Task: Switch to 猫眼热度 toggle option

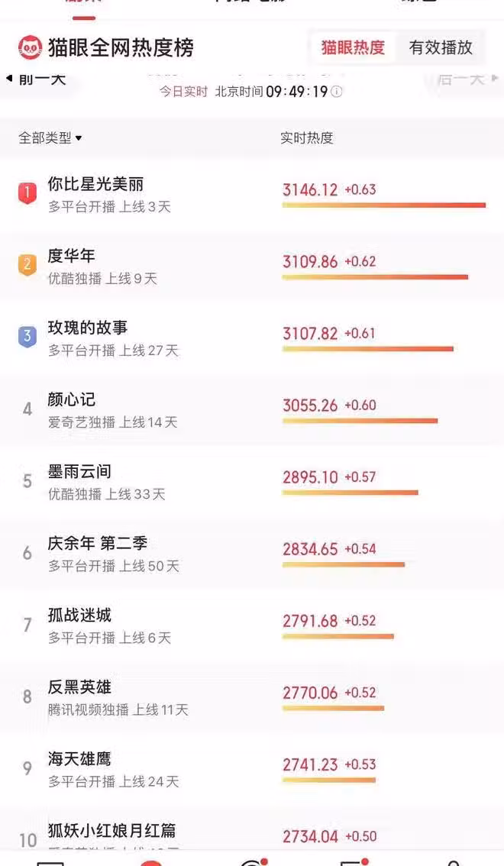Action: coord(353,47)
